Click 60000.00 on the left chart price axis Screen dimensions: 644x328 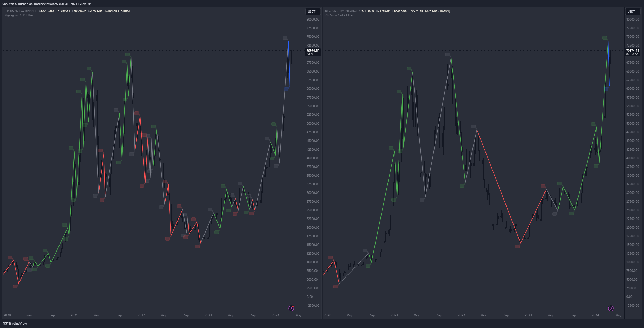313,89
